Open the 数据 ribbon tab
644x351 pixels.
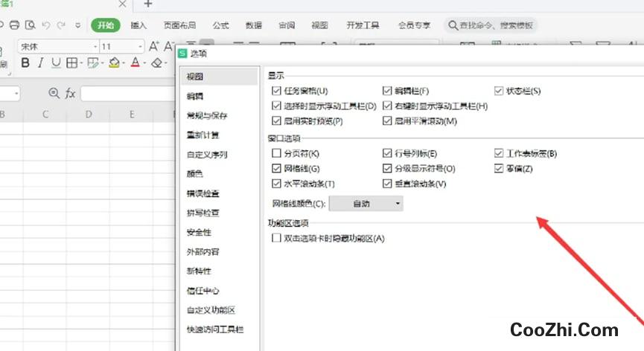click(253, 25)
